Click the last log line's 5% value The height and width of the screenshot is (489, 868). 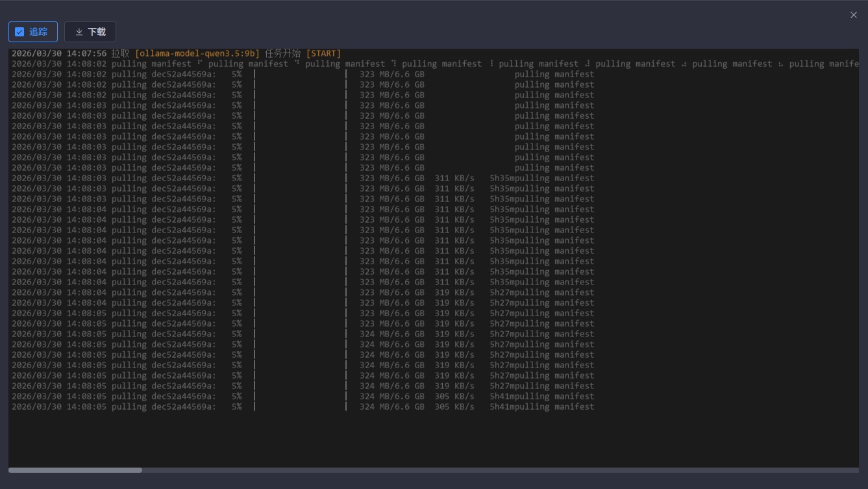click(x=236, y=407)
